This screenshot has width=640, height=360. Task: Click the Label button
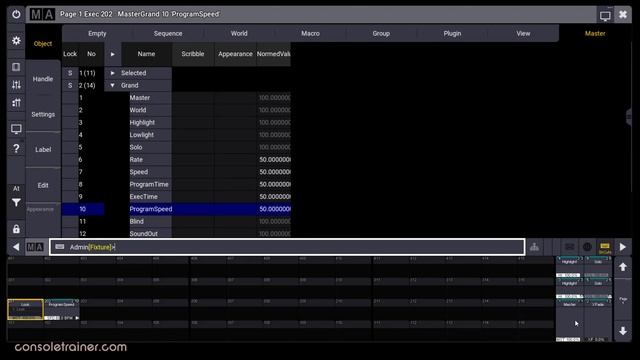[x=43, y=149]
